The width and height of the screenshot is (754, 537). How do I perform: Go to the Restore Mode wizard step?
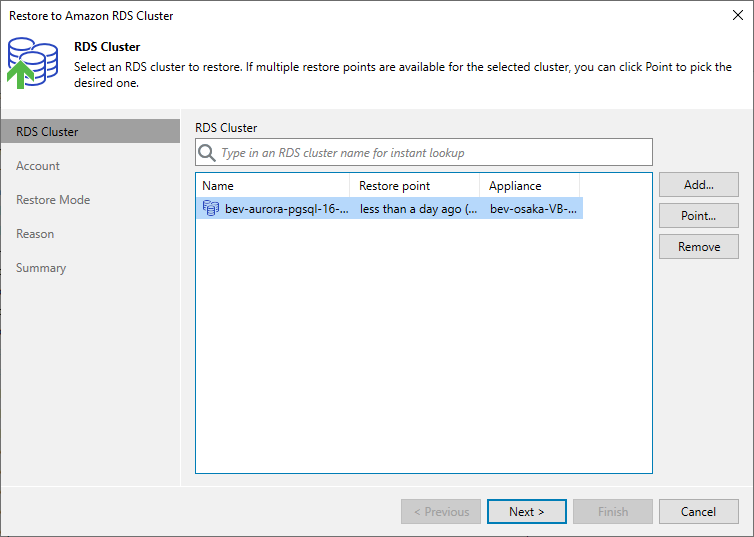pos(53,200)
